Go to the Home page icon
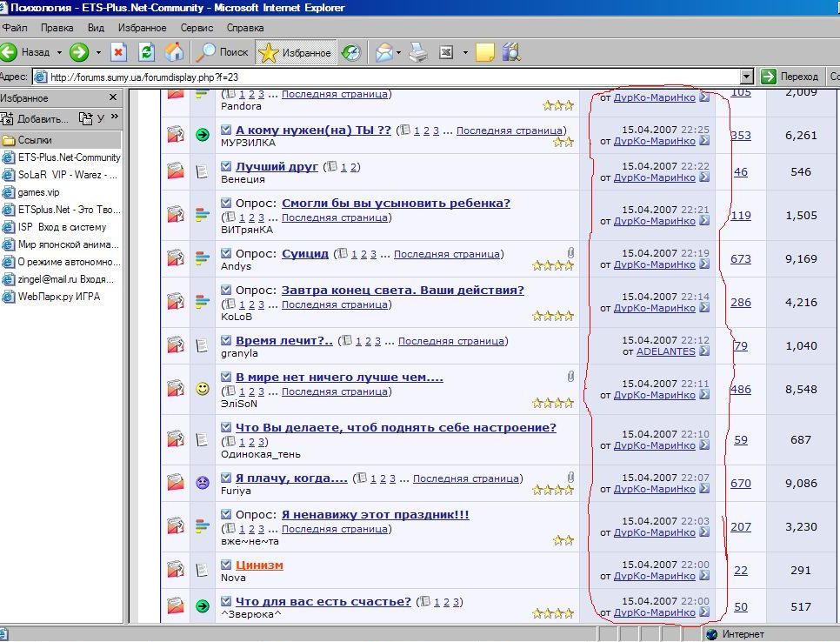Viewport: 840px width, 642px height. click(x=174, y=52)
